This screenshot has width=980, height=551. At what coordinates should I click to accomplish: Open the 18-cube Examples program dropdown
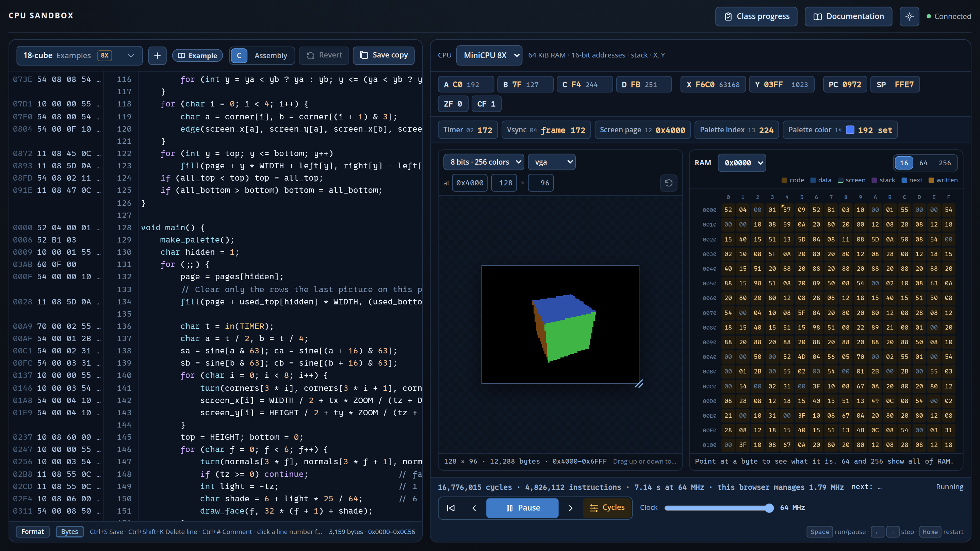[79, 55]
